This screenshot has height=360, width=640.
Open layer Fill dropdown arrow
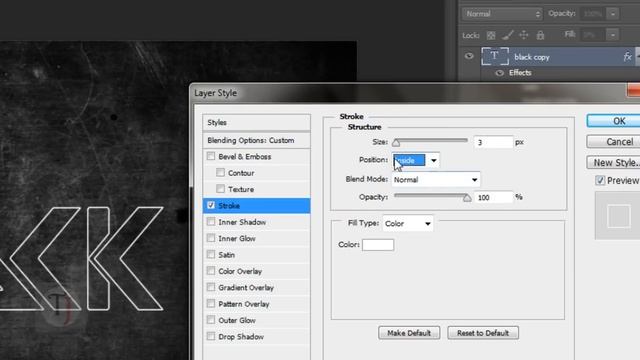[613, 35]
